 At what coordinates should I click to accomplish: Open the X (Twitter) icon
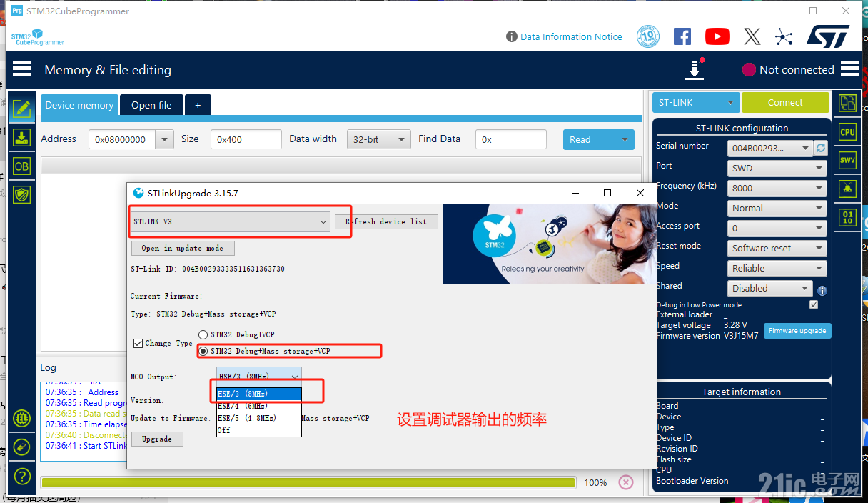[x=752, y=36]
